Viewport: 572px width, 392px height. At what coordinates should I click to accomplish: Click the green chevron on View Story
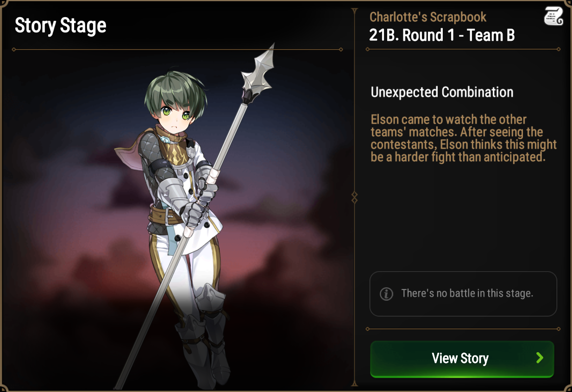point(540,358)
